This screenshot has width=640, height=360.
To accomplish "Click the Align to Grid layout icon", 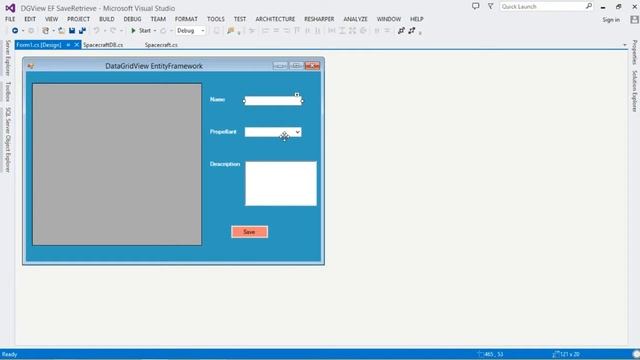I will (x=252, y=31).
